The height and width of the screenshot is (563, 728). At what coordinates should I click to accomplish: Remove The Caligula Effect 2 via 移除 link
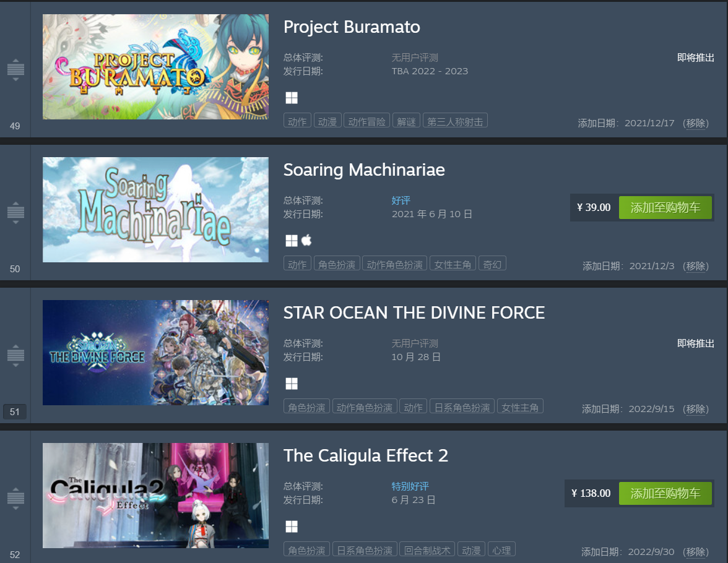[696, 552]
